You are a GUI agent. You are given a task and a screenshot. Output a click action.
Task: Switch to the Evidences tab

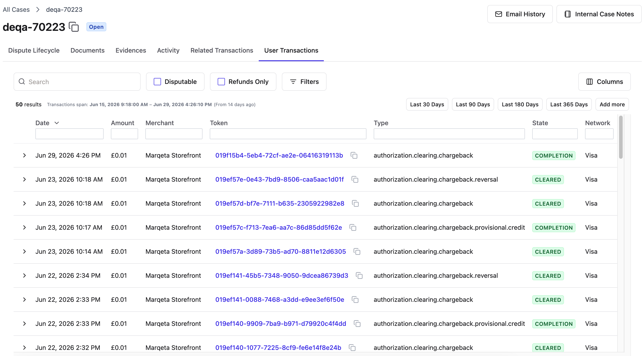click(131, 51)
